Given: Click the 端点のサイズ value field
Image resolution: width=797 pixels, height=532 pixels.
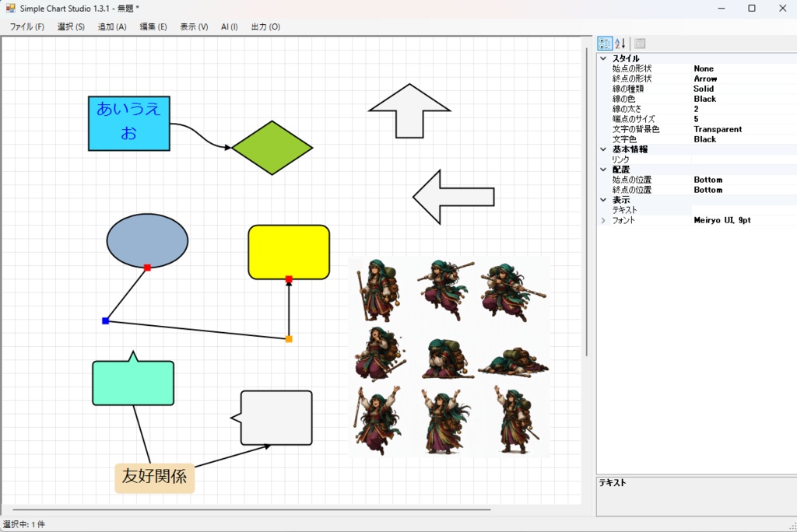Looking at the screenshot, I should click(744, 119).
